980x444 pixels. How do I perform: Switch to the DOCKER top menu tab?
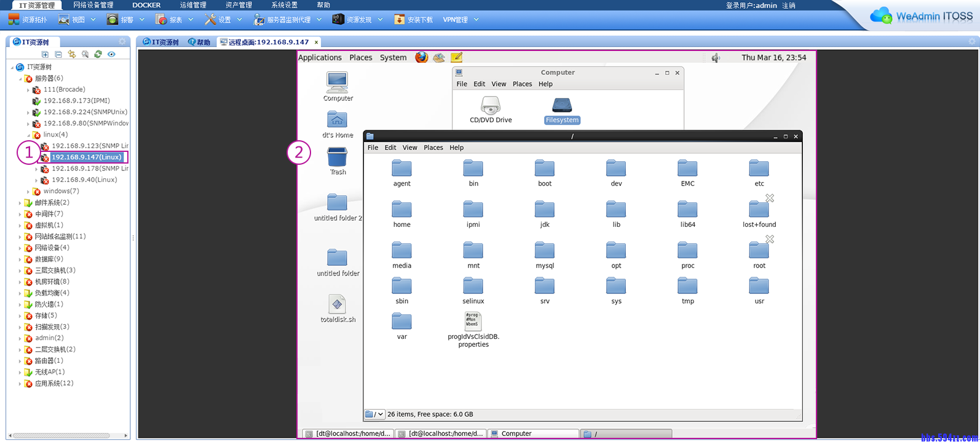pyautogui.click(x=146, y=5)
